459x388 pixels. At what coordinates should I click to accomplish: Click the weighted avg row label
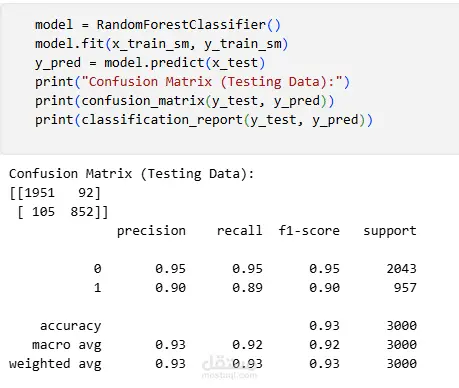pos(55,364)
